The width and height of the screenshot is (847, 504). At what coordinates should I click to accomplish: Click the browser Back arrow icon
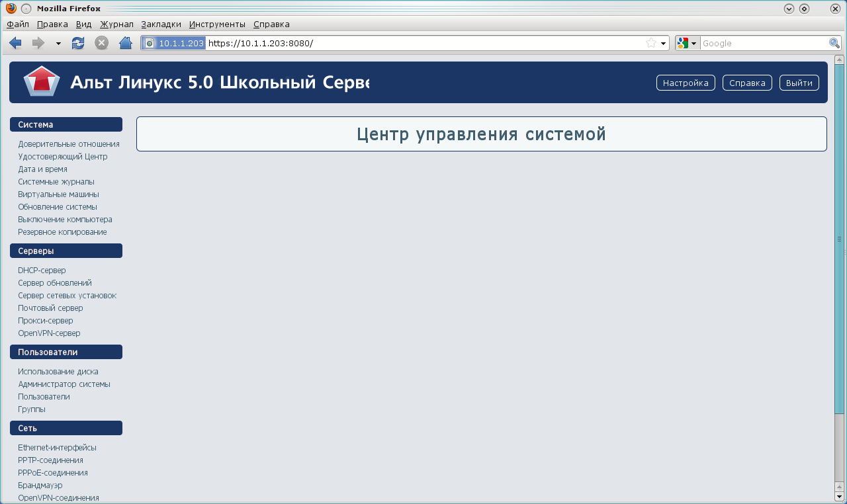(15, 43)
